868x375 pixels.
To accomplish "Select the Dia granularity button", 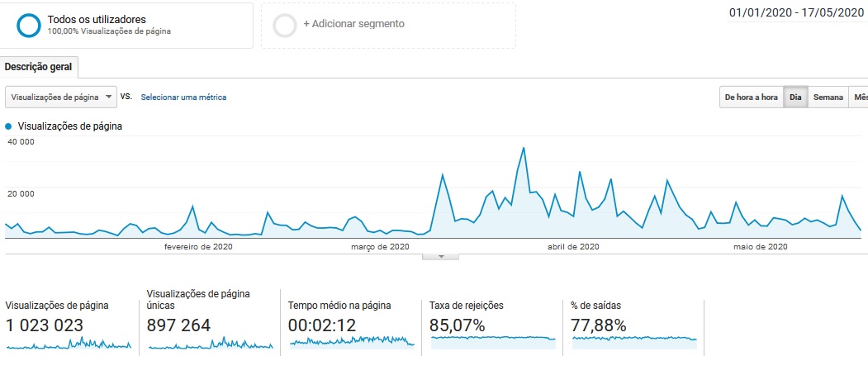I will point(795,97).
